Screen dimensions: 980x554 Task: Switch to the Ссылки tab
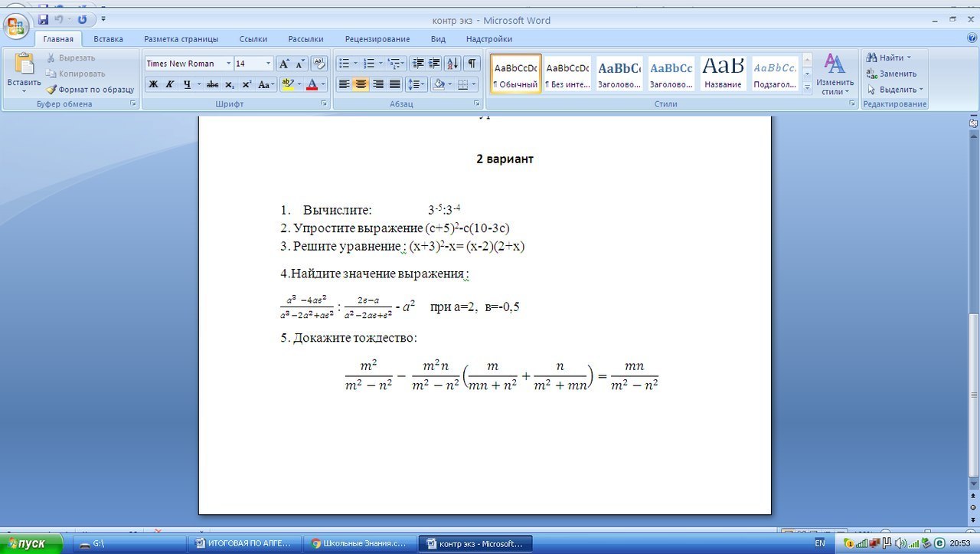click(x=253, y=39)
